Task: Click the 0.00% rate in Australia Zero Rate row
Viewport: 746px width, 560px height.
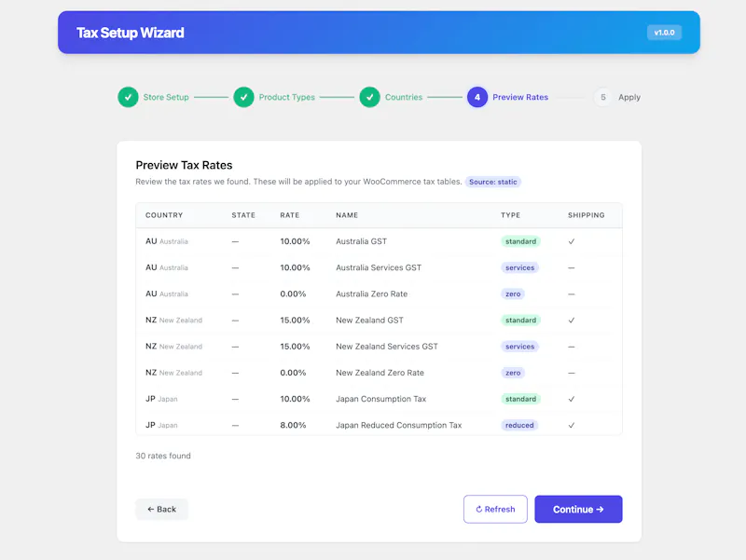Action: tap(293, 294)
